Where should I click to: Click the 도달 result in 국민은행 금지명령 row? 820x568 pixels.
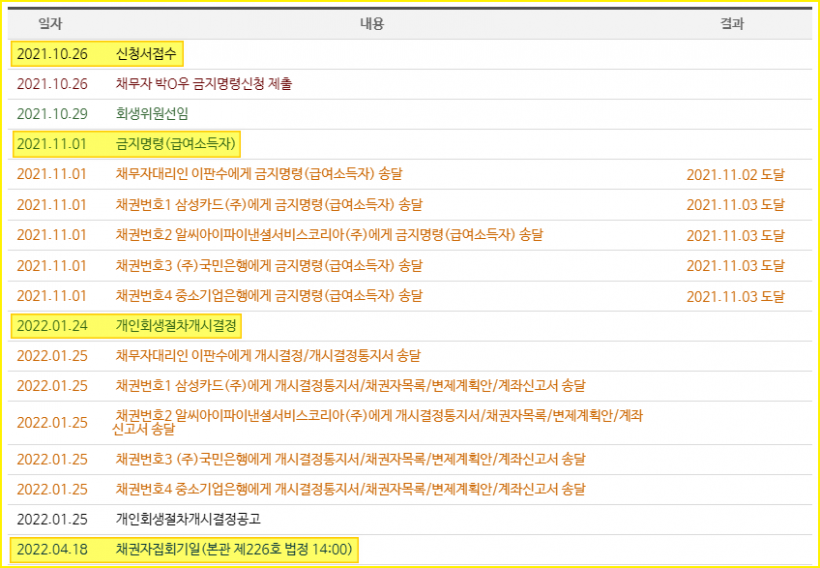click(x=736, y=266)
